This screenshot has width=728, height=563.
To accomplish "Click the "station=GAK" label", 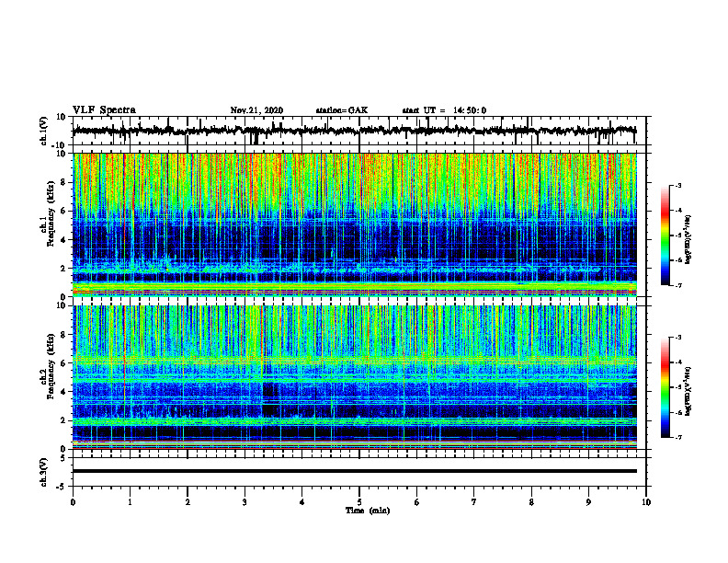I will 342,110.
